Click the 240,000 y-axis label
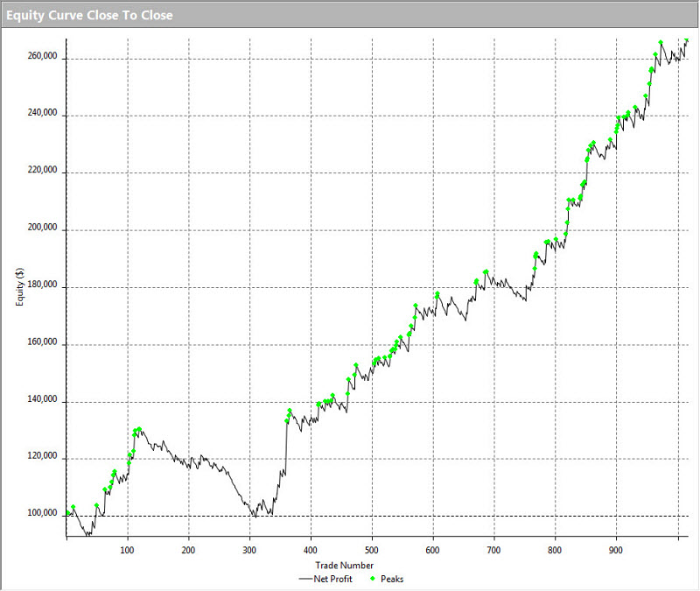700x591 pixels. [42, 113]
